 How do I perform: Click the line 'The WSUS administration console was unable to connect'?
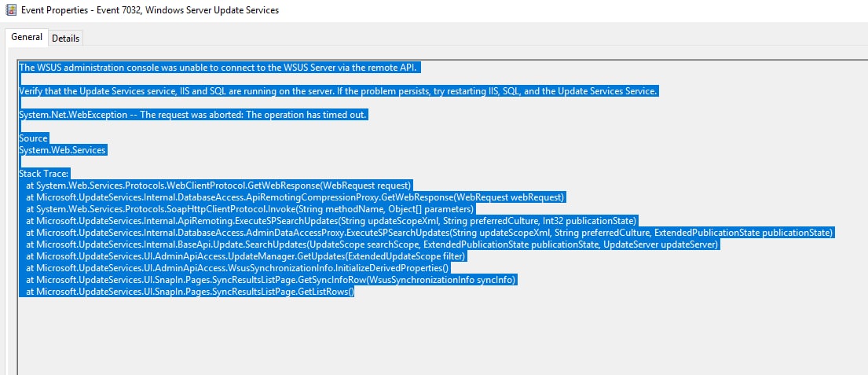(x=217, y=67)
